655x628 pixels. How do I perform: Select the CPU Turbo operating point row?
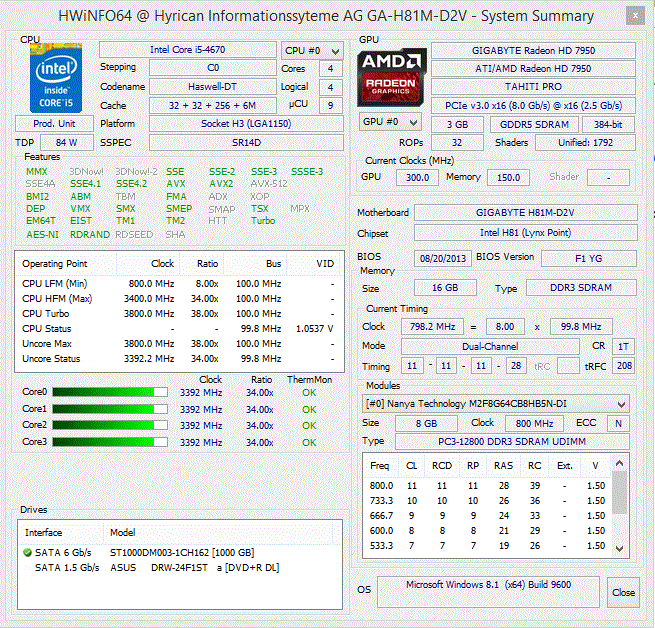[x=180, y=313]
